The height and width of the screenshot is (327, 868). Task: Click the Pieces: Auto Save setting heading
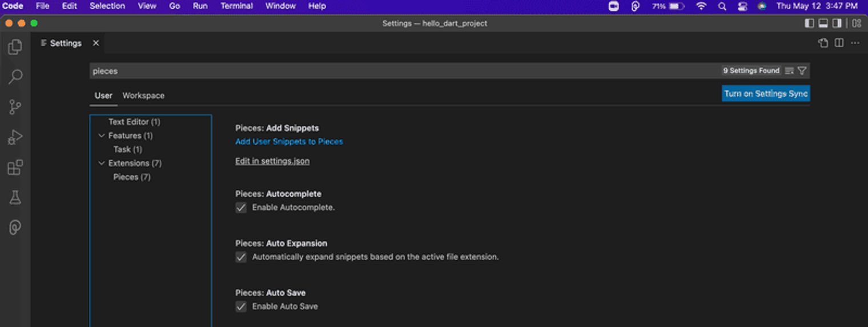pyautogui.click(x=270, y=293)
